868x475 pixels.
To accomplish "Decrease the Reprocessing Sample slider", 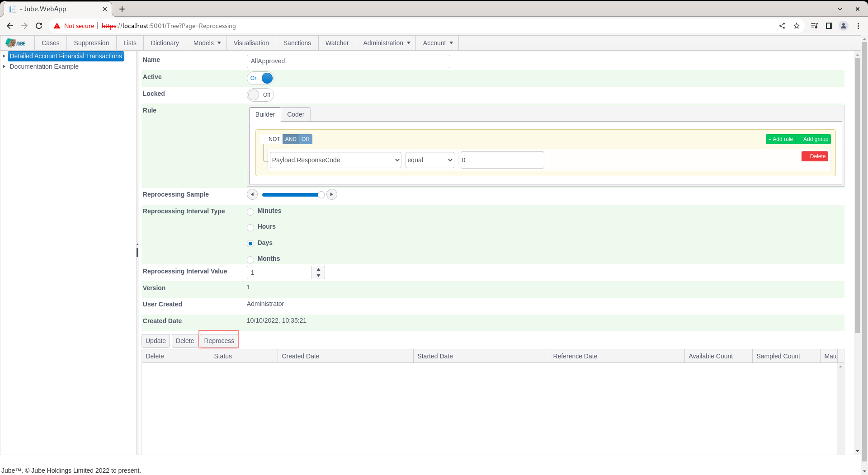I will 252,194.
